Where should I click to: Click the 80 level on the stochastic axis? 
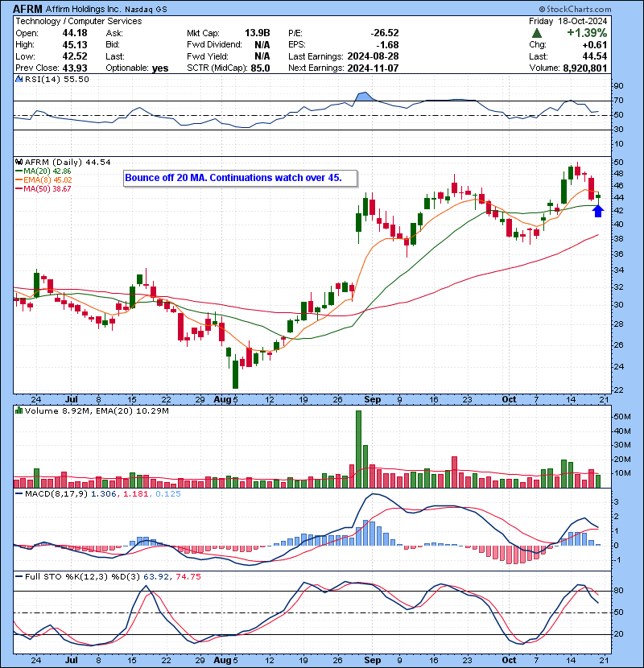618,591
